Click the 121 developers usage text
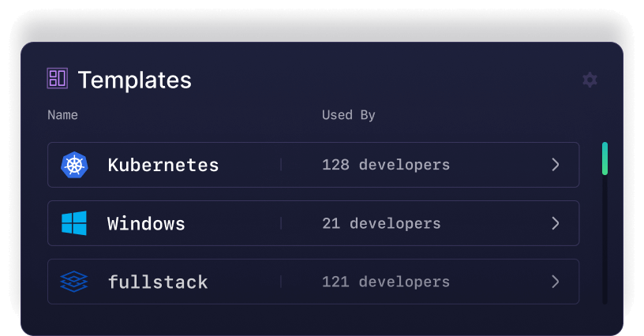Screen dimensions: 644x336 pyautogui.click(x=386, y=282)
